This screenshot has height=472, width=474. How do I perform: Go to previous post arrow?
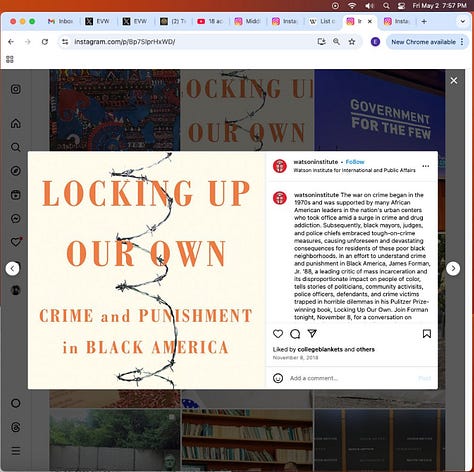[x=12, y=268]
